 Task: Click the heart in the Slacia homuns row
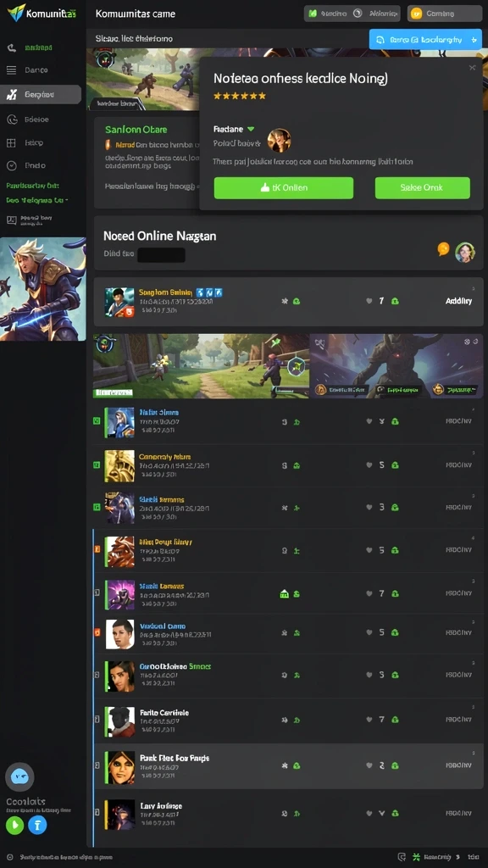369,507
